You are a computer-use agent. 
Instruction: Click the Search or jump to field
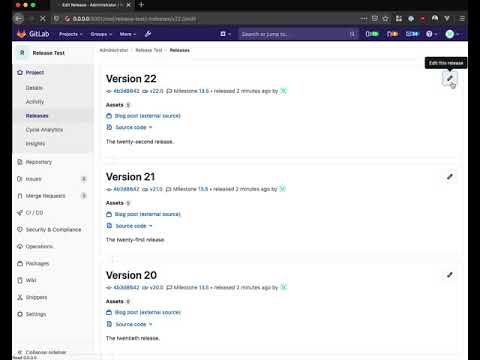coord(298,34)
